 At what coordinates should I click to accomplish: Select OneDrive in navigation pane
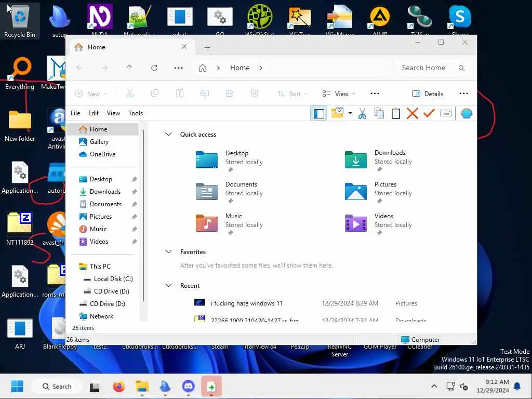(x=102, y=154)
